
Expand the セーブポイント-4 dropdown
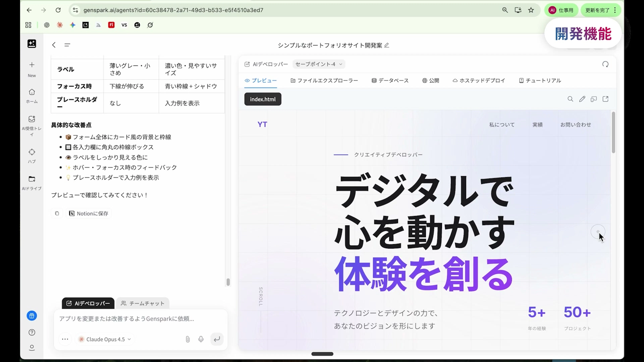(x=319, y=64)
